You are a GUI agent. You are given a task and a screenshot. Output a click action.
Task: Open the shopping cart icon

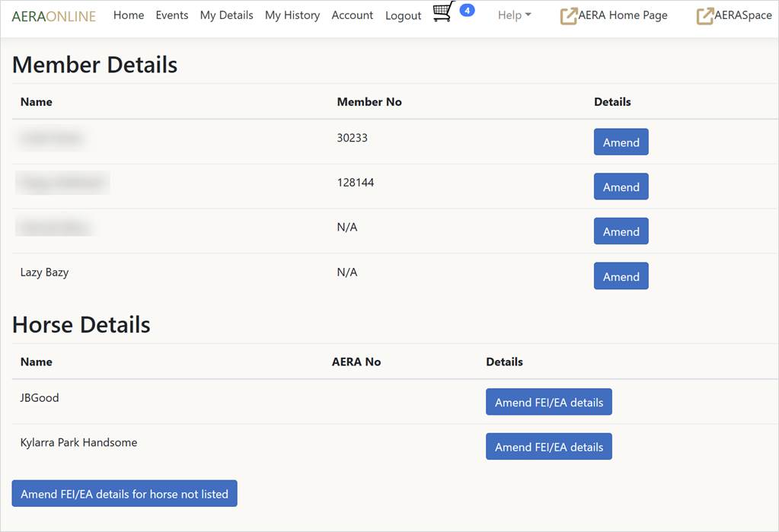coord(443,13)
